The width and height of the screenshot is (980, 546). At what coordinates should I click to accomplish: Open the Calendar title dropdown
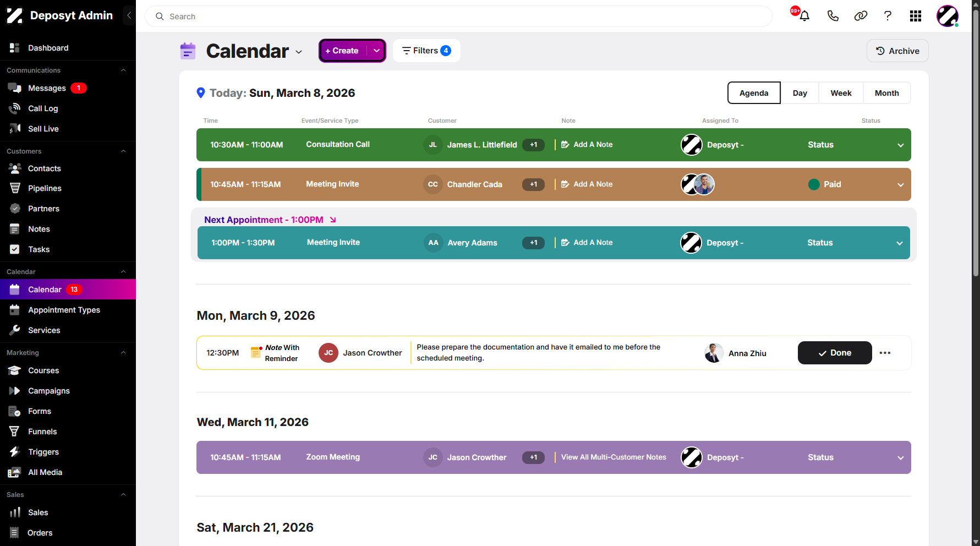tap(299, 52)
